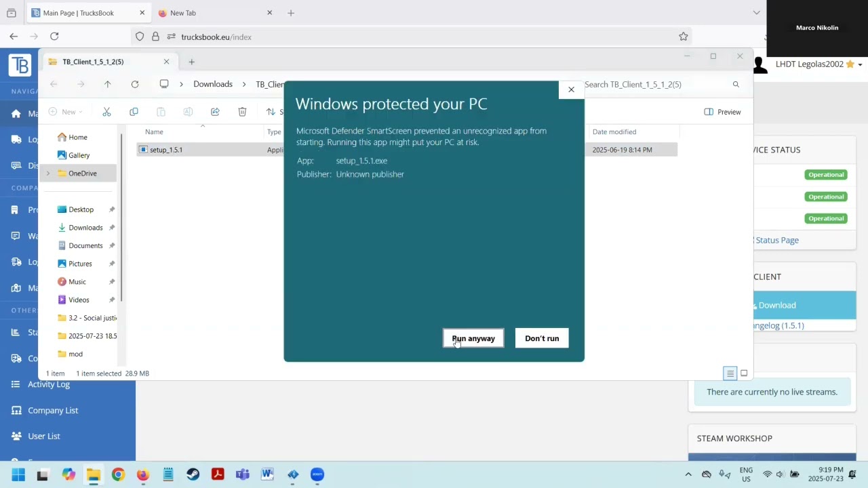
Task: Bookmark this page with the star icon
Action: pos(684,37)
